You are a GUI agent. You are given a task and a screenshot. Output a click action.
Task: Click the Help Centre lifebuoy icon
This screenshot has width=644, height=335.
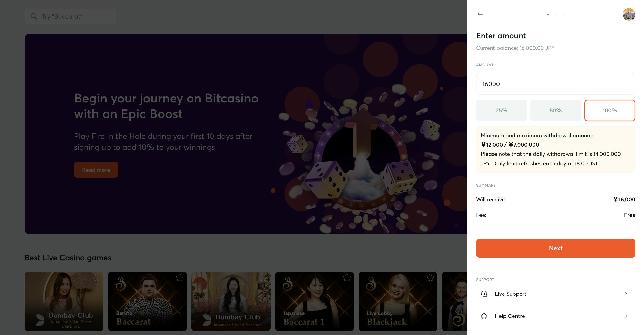coord(484,316)
